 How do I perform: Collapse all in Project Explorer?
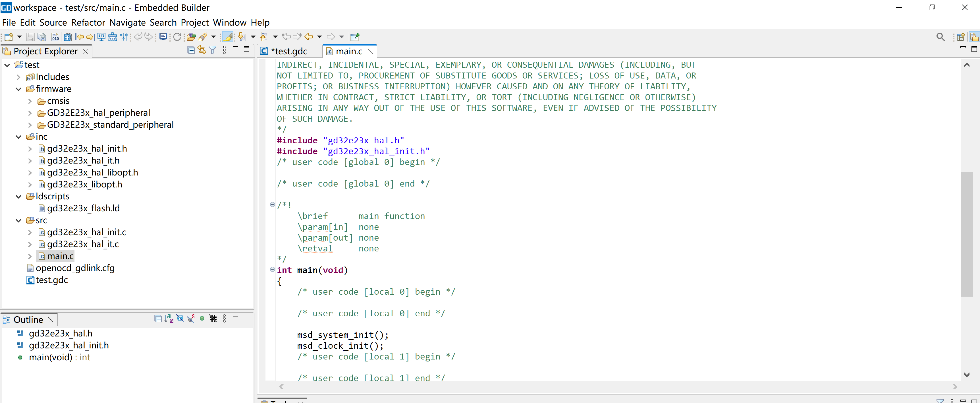click(x=191, y=50)
